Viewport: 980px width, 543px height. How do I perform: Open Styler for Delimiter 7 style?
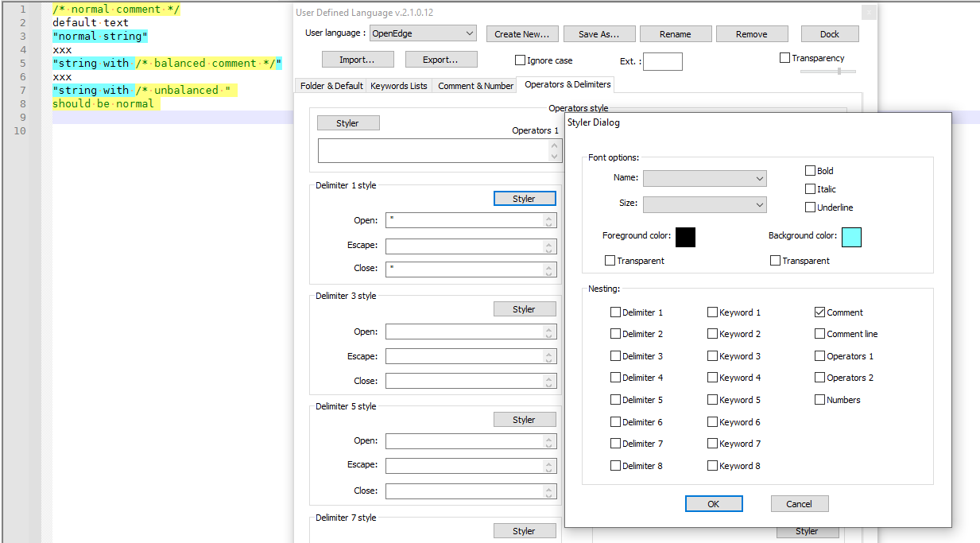pos(525,531)
